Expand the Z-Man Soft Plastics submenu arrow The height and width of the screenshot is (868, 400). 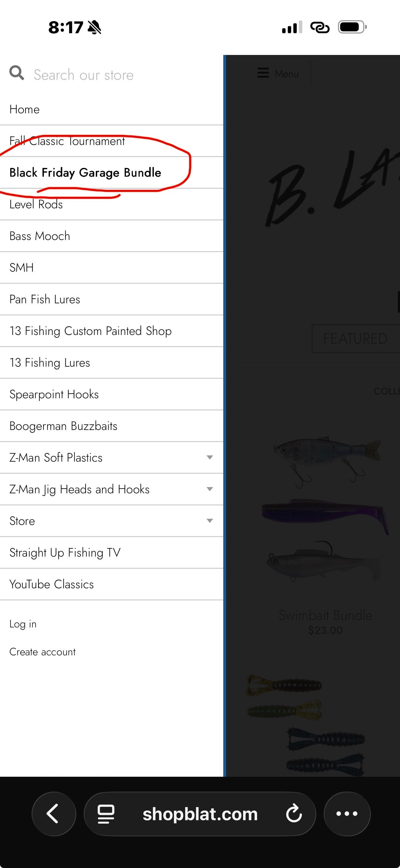coord(209,458)
